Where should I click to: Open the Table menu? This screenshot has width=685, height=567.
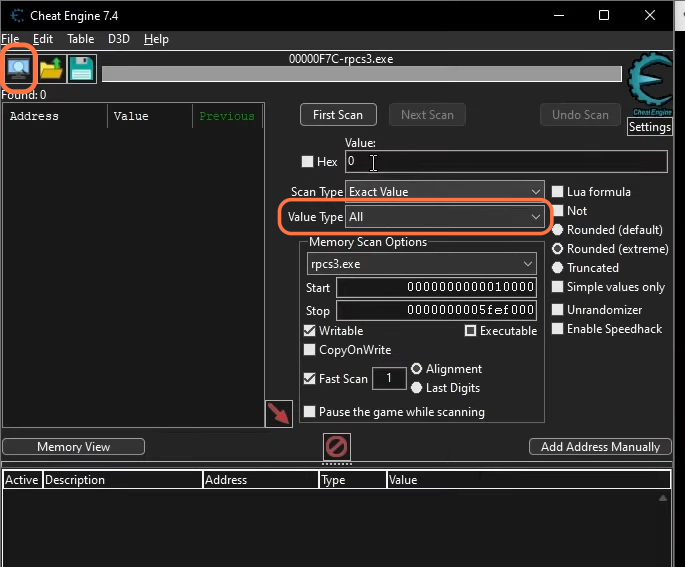(x=80, y=39)
